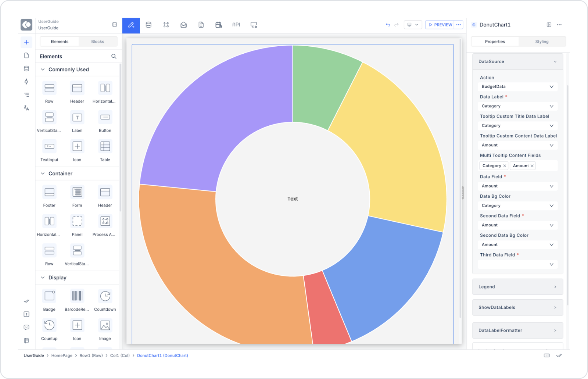
Task: Click HomePage in the breadcrumb
Action: [x=62, y=355]
